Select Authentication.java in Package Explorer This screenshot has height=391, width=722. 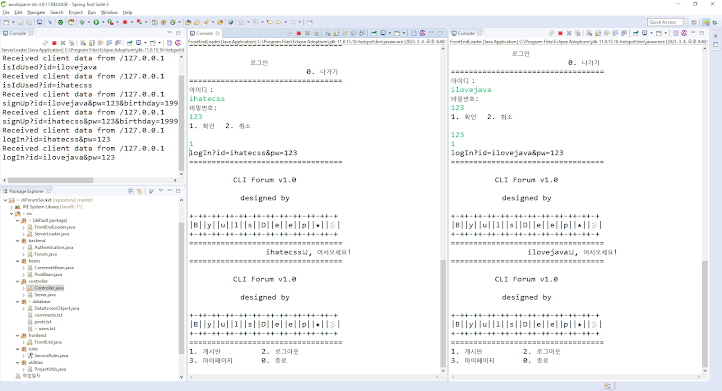tap(53, 247)
